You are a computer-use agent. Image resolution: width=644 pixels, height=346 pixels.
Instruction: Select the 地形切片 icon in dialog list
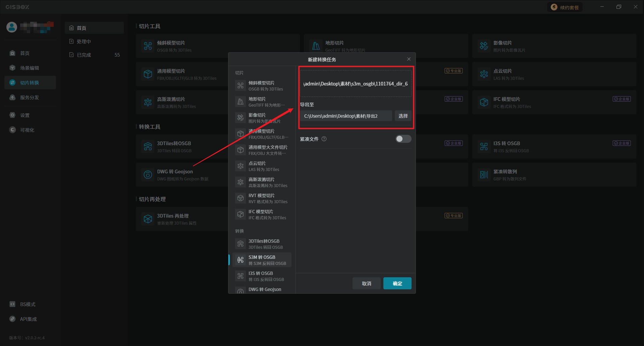(x=240, y=102)
